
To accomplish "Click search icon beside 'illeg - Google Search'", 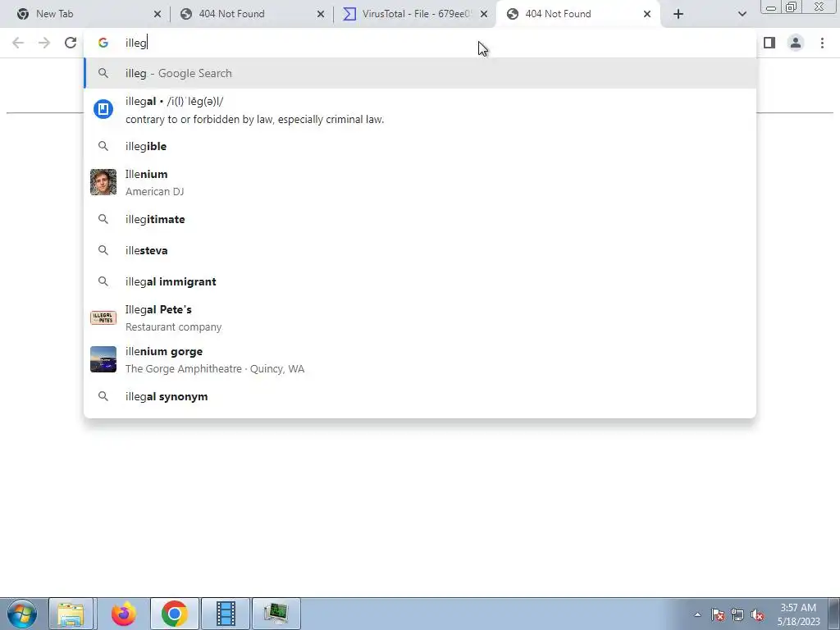I will click(x=103, y=73).
